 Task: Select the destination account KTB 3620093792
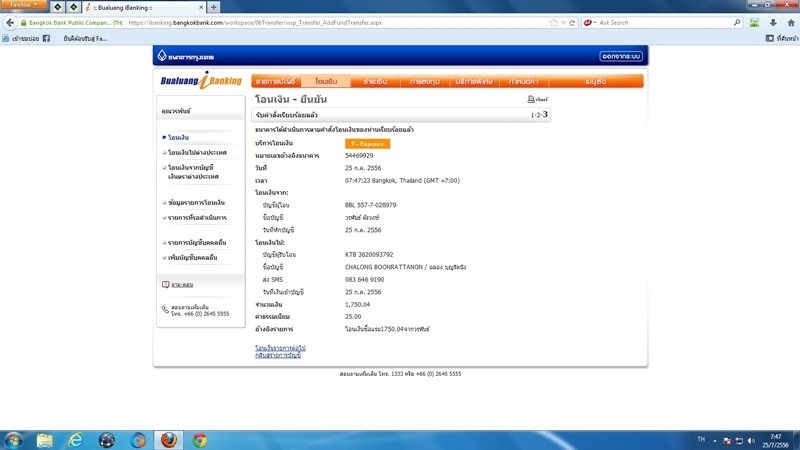pos(369,255)
